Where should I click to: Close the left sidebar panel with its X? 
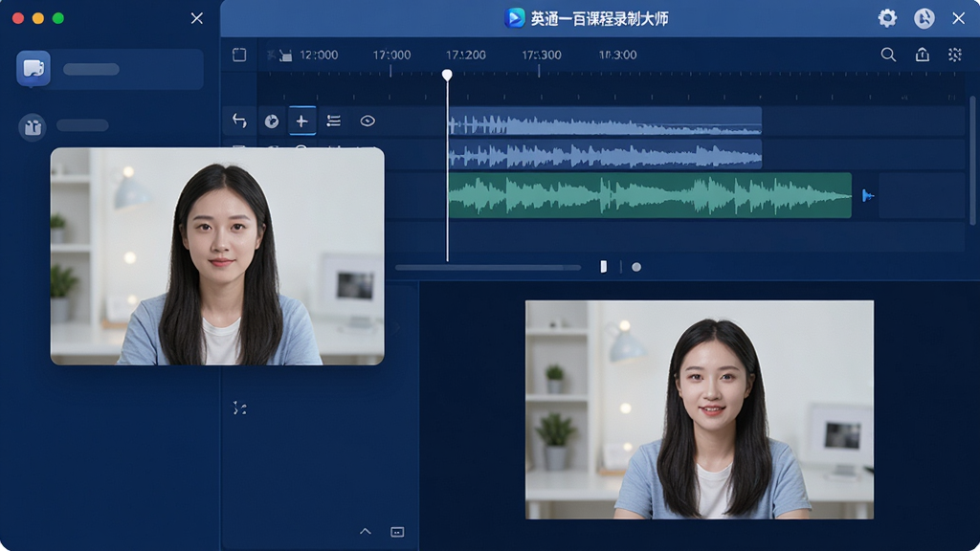coord(197,18)
